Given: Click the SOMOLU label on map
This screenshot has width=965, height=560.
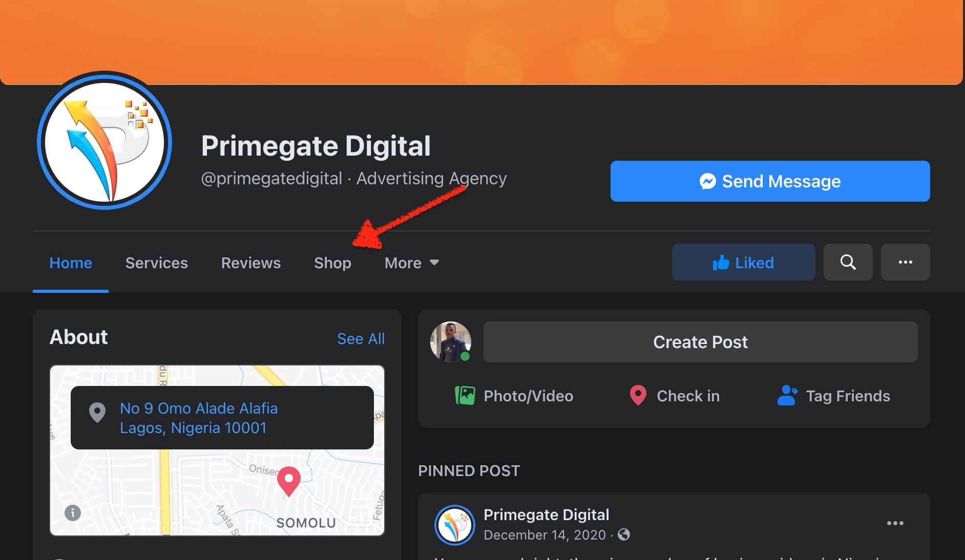Looking at the screenshot, I should pos(306,523).
